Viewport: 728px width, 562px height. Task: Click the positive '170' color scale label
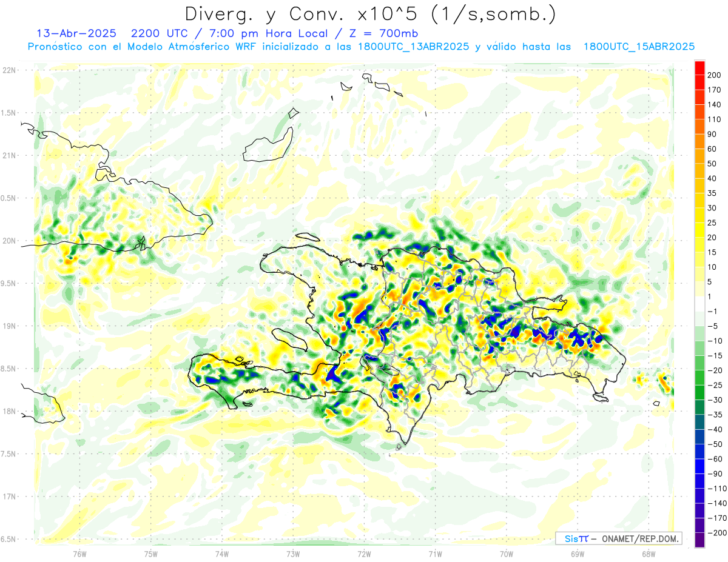(x=715, y=89)
